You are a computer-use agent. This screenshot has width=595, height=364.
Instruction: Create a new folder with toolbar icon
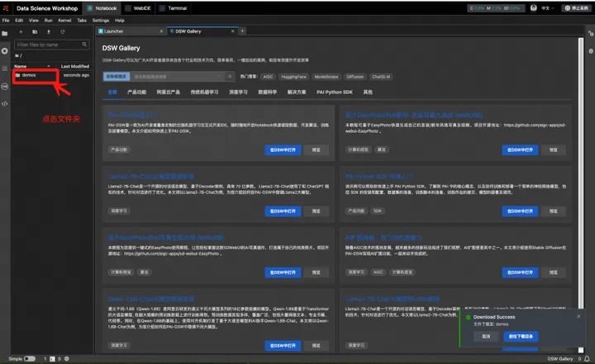coord(35,32)
